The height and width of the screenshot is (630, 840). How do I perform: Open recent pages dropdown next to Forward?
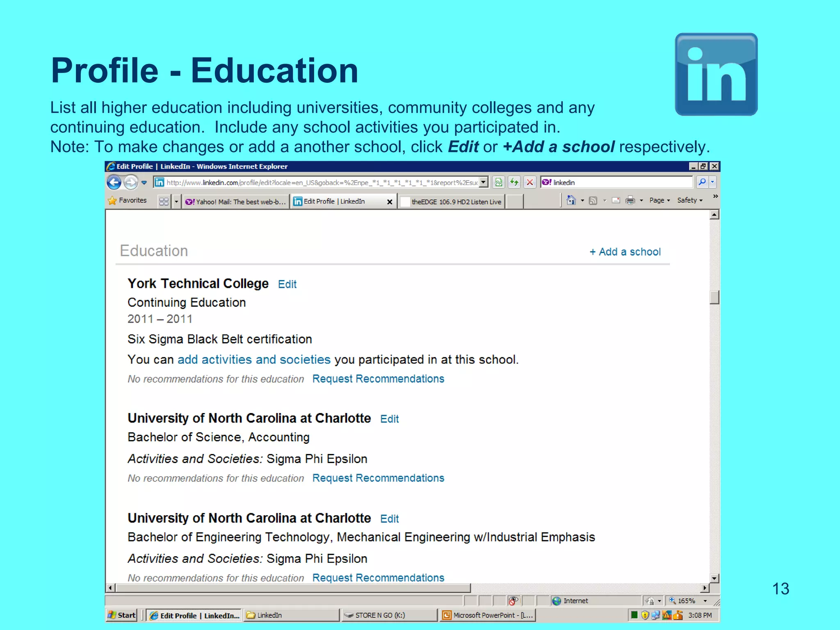click(144, 183)
